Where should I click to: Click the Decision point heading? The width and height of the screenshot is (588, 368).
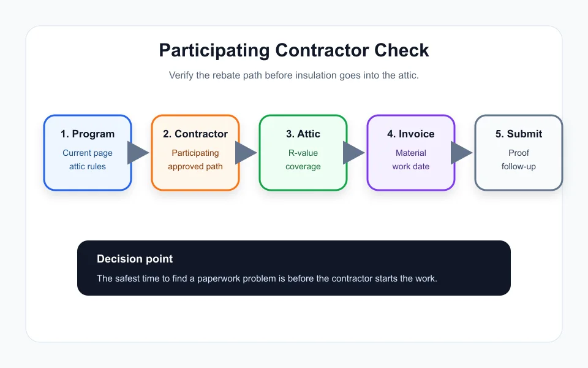(135, 259)
